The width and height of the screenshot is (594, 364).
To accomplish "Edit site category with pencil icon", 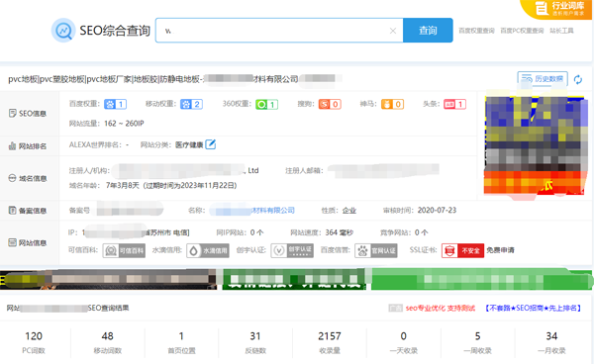I will [x=210, y=144].
